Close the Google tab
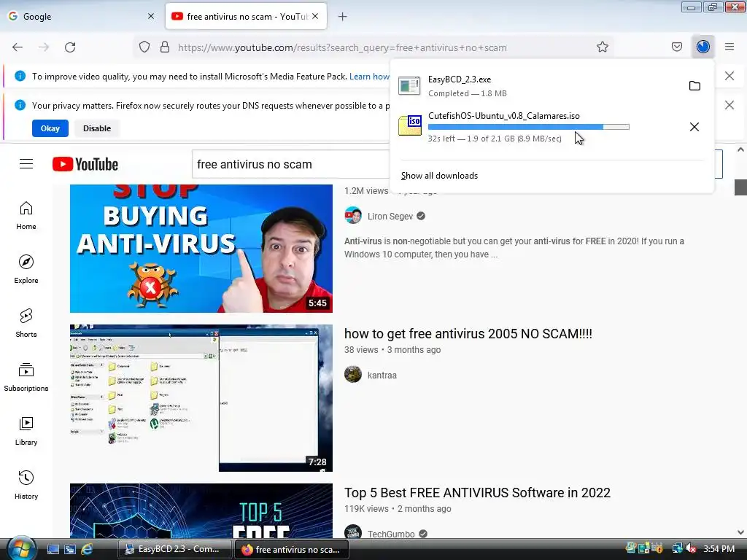The image size is (747, 560). point(150,16)
